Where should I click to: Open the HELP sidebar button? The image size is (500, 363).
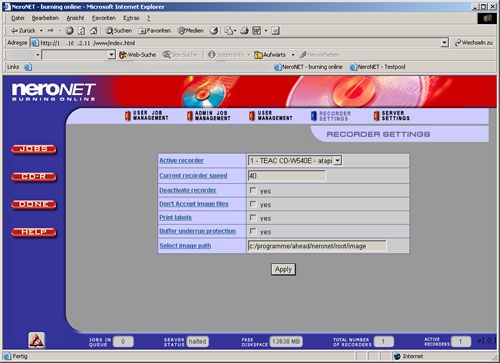click(34, 232)
